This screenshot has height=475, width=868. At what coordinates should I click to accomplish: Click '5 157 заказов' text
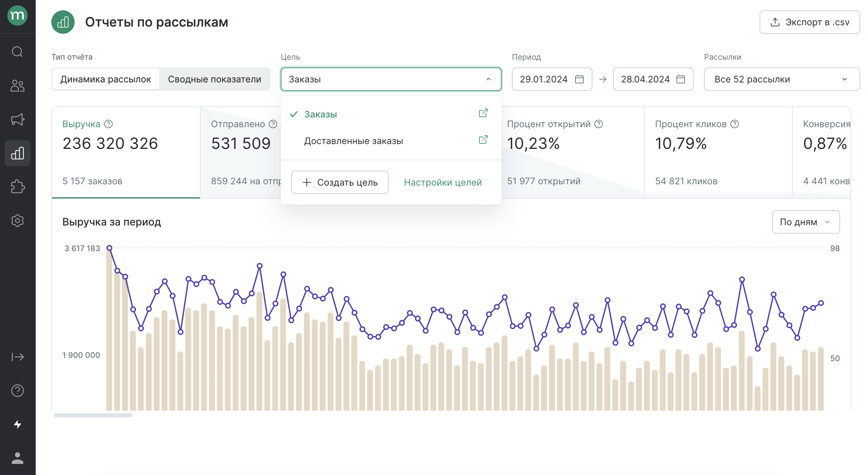coord(92,181)
